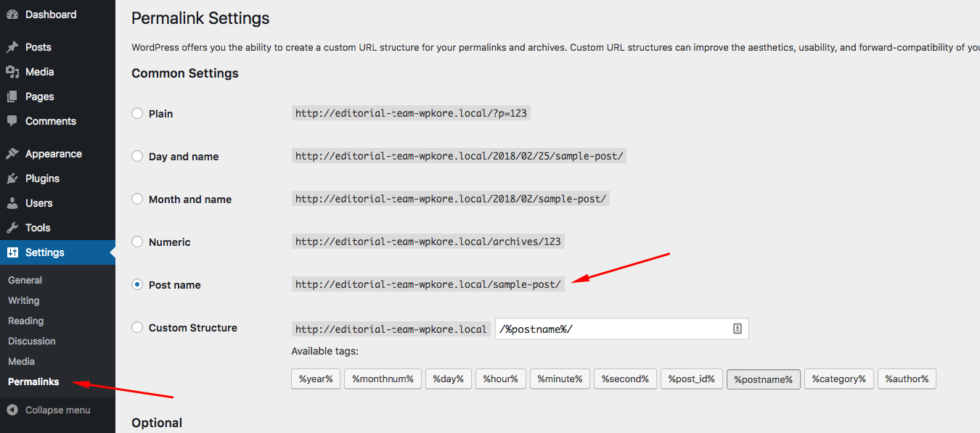Open Writing settings submenu
This screenshot has height=433, width=980.
(x=23, y=300)
